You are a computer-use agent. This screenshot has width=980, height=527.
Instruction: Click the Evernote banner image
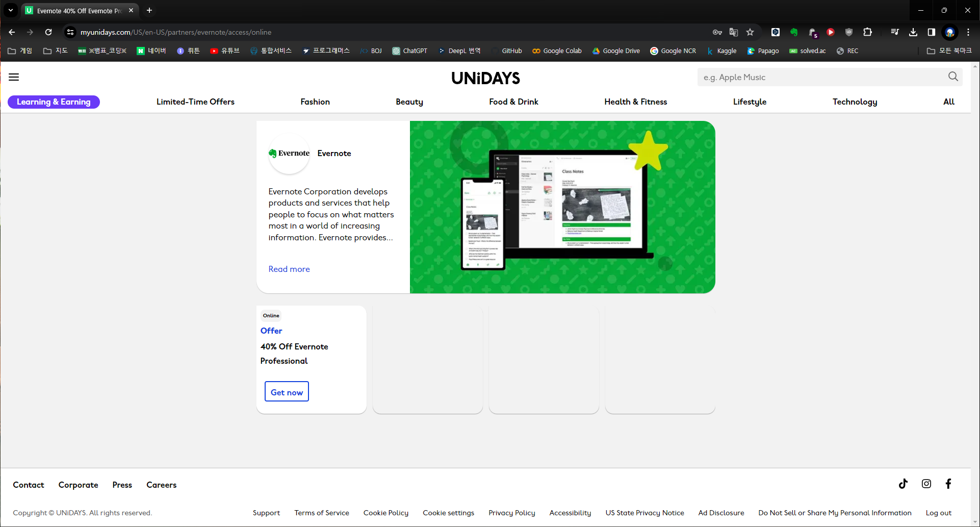562,207
